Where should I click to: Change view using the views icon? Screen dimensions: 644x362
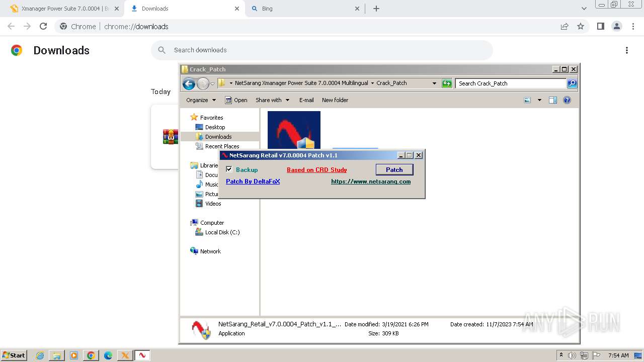point(527,100)
